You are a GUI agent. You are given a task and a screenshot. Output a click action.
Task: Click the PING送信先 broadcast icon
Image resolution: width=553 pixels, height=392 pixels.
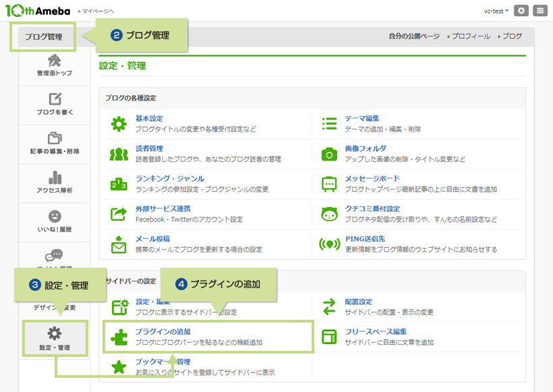coord(329,244)
